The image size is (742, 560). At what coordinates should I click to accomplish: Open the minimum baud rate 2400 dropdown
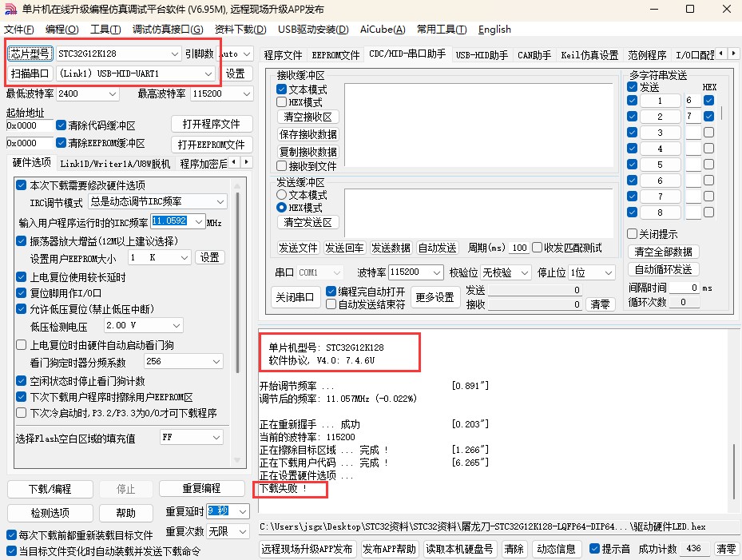(x=113, y=93)
